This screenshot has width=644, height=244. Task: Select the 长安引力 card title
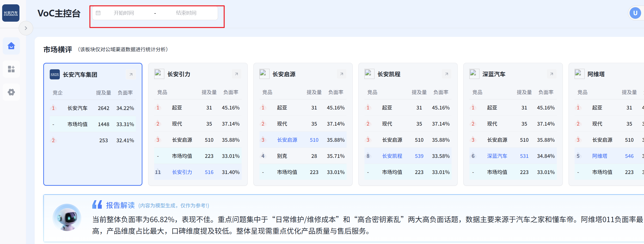coord(179,74)
